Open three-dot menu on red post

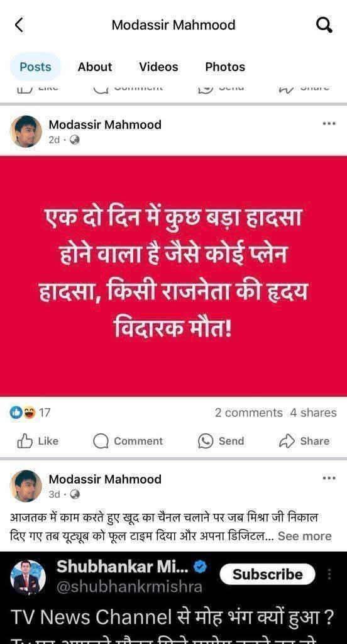329,123
